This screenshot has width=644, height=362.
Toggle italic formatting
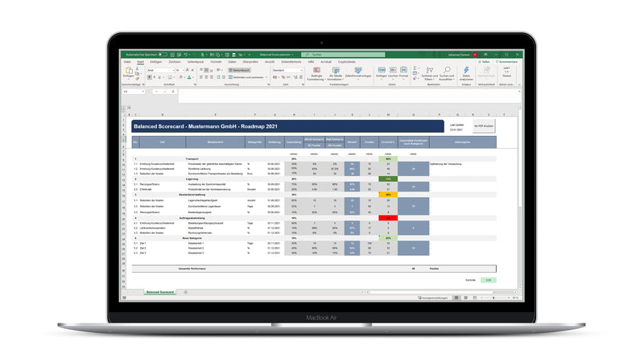click(155, 77)
